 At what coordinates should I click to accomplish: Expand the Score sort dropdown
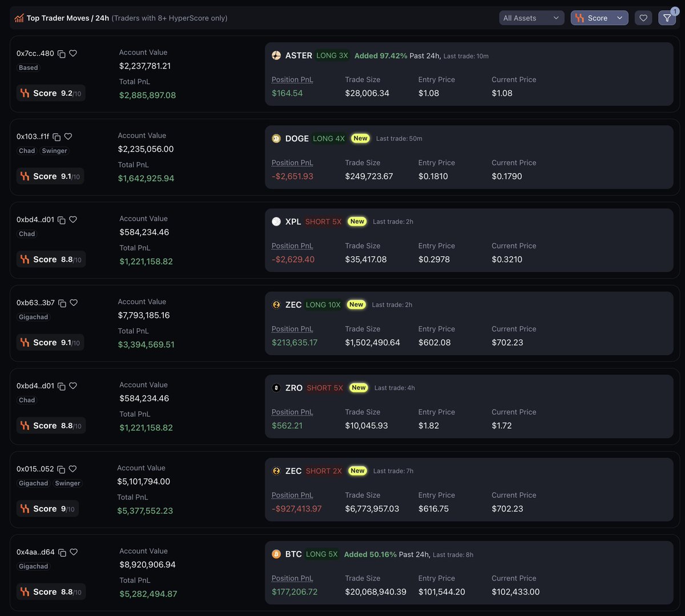[599, 18]
